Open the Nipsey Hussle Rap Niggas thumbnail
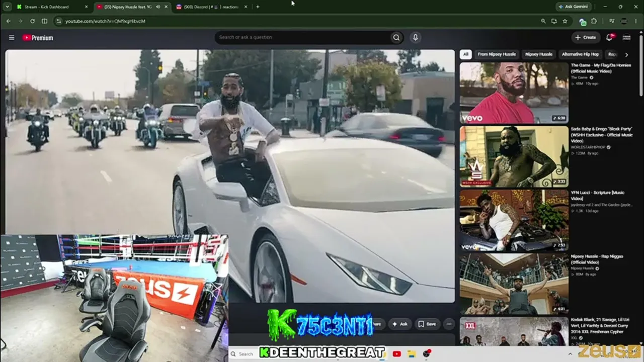 click(514, 284)
